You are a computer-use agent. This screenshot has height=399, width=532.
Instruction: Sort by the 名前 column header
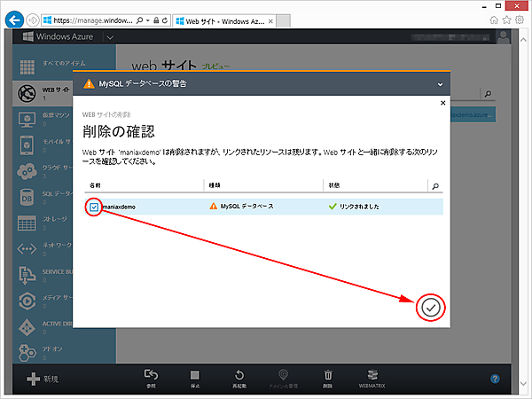[x=92, y=186]
